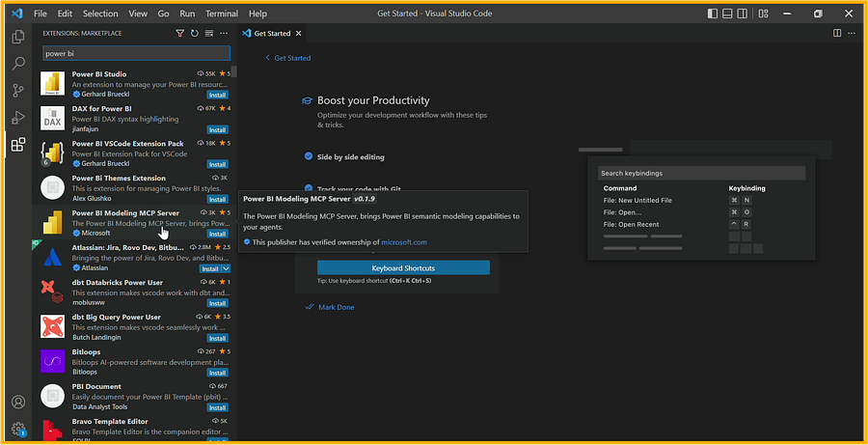The width and height of the screenshot is (868, 445).
Task: Toggle secondary side bar layout icon
Action: 743,14
